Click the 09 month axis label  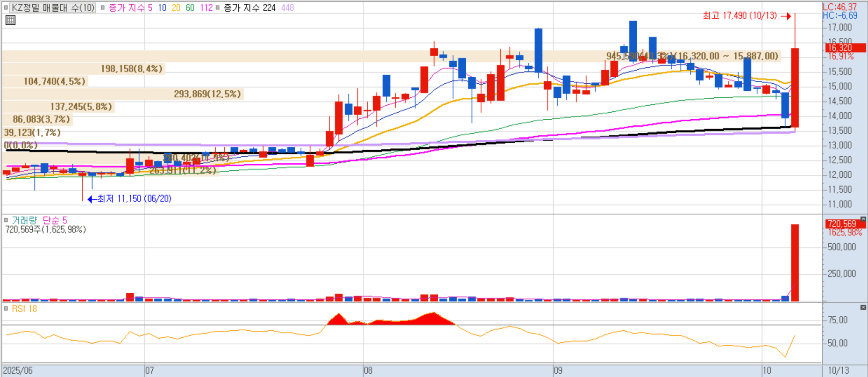(x=558, y=370)
